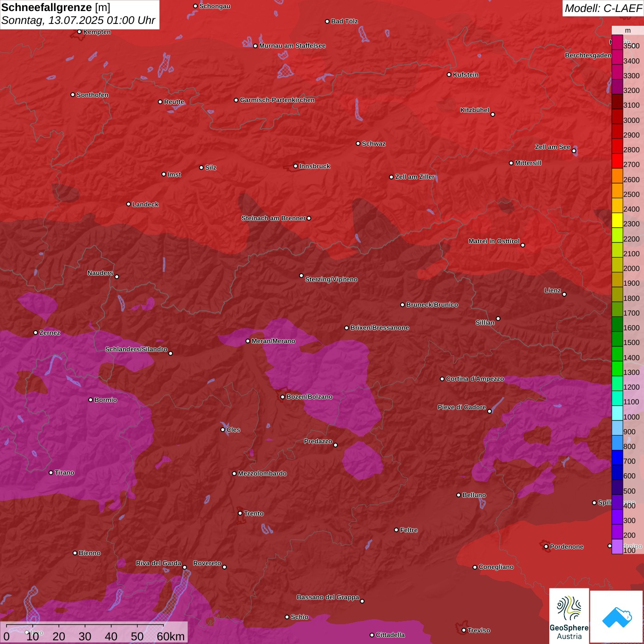Click the 'Modell: C-LAEF' label
The width and height of the screenshot is (644, 644).
coord(603,8)
